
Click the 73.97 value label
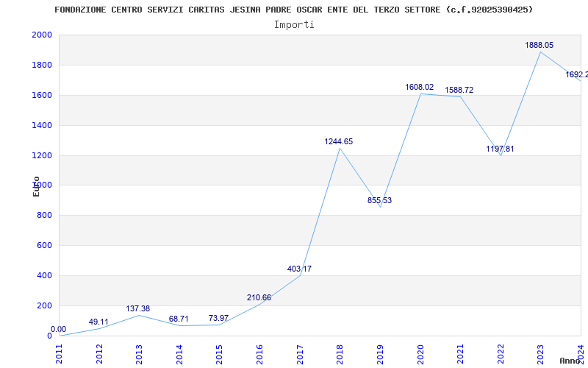point(218,318)
